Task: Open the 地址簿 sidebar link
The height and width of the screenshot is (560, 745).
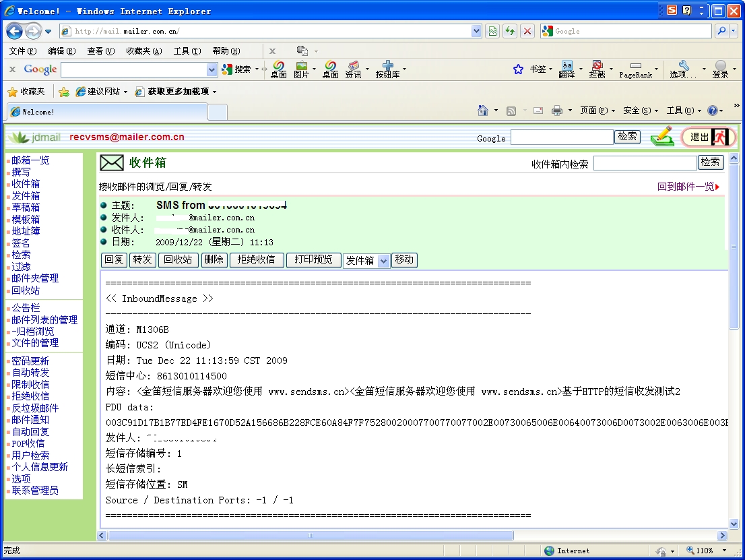Action: (x=26, y=231)
